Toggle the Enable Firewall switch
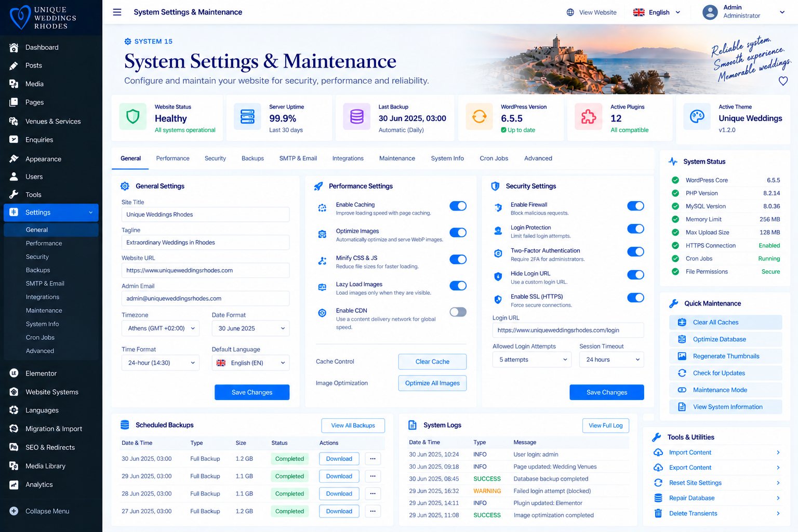The image size is (798, 532). coord(636,206)
